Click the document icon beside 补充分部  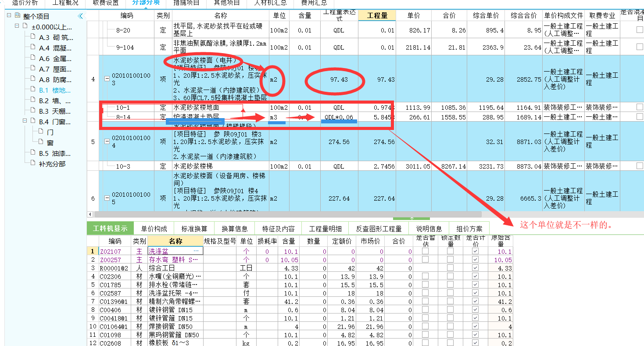33,163
